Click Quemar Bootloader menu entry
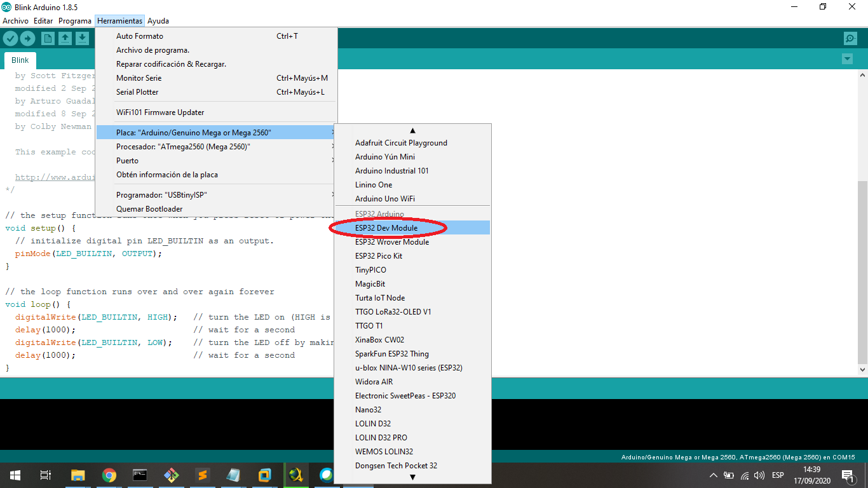This screenshot has width=868, height=488. click(216, 209)
